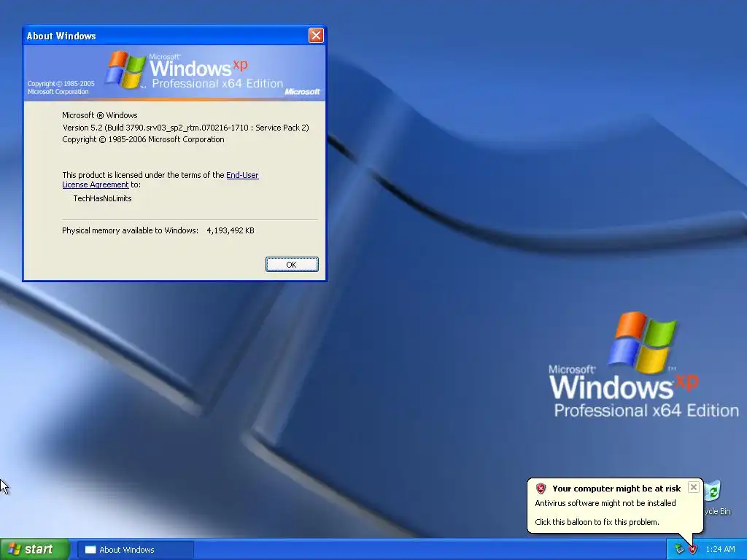Click the taskbar clock showing 1:24 AM
Image resolution: width=747 pixels, height=560 pixels.
click(720, 549)
